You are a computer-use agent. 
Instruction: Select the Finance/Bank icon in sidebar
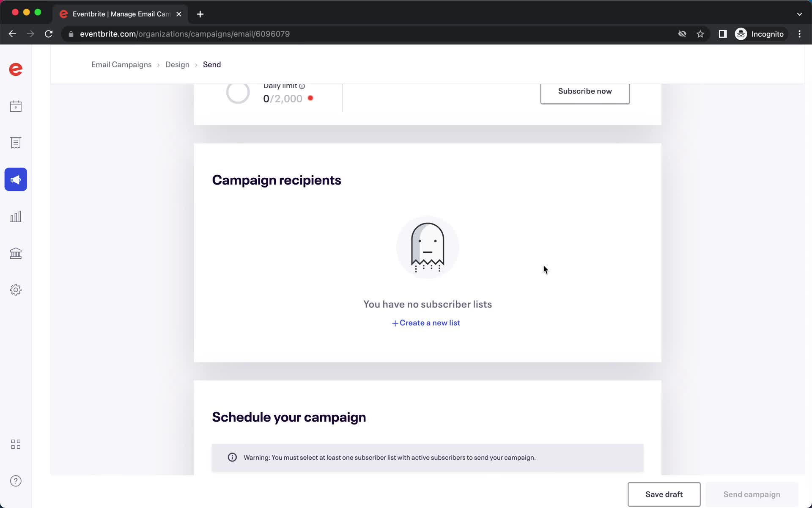click(x=16, y=253)
